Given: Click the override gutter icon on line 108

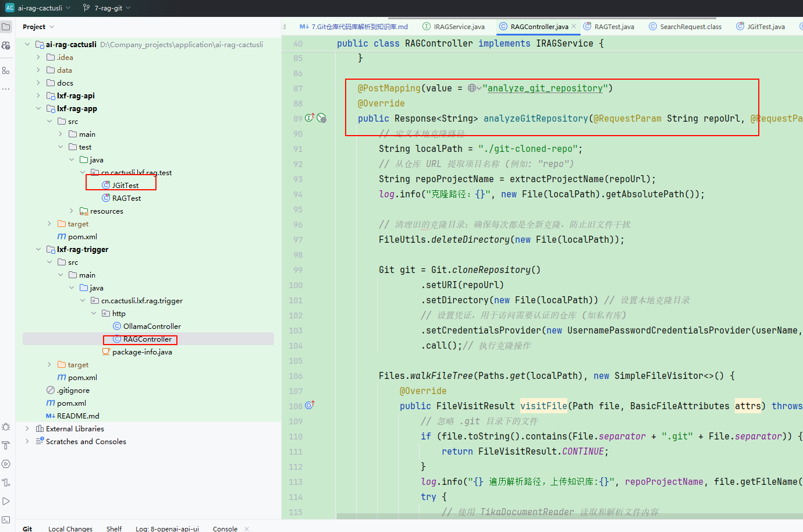Looking at the screenshot, I should [310, 405].
